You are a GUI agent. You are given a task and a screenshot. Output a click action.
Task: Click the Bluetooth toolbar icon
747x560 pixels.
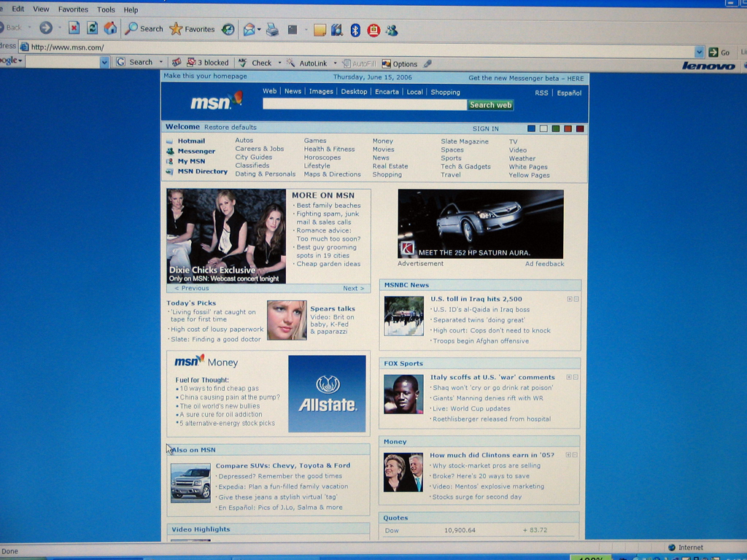355,31
